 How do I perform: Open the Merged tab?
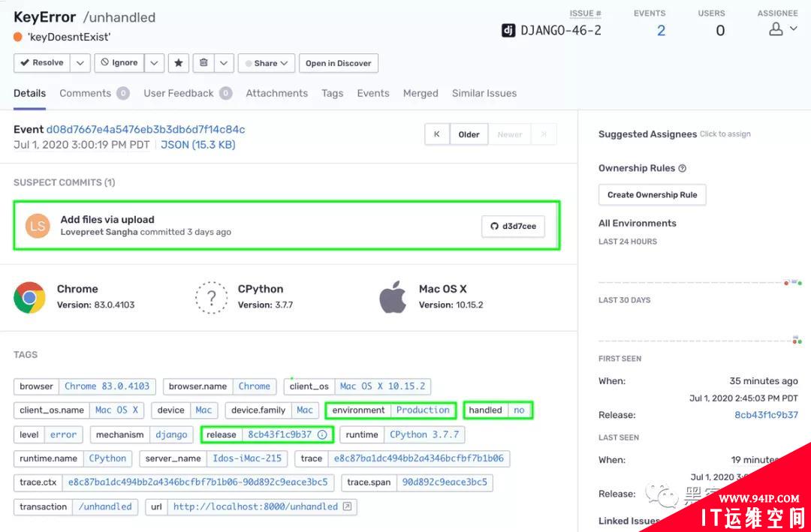coord(421,94)
